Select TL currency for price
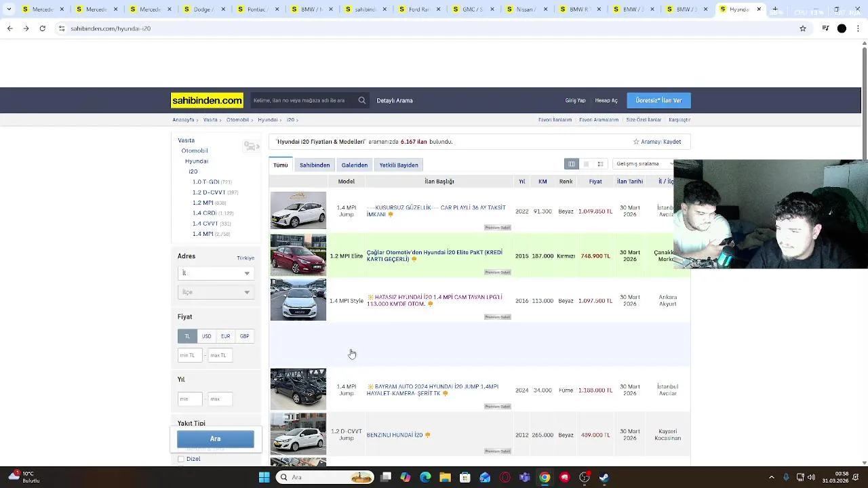Viewport: 868px width, 488px height. coord(187,336)
